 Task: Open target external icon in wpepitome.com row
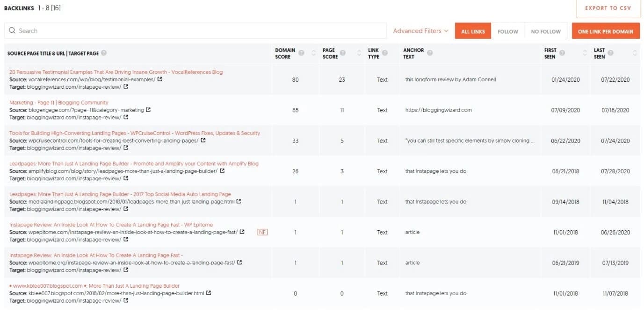point(126,240)
